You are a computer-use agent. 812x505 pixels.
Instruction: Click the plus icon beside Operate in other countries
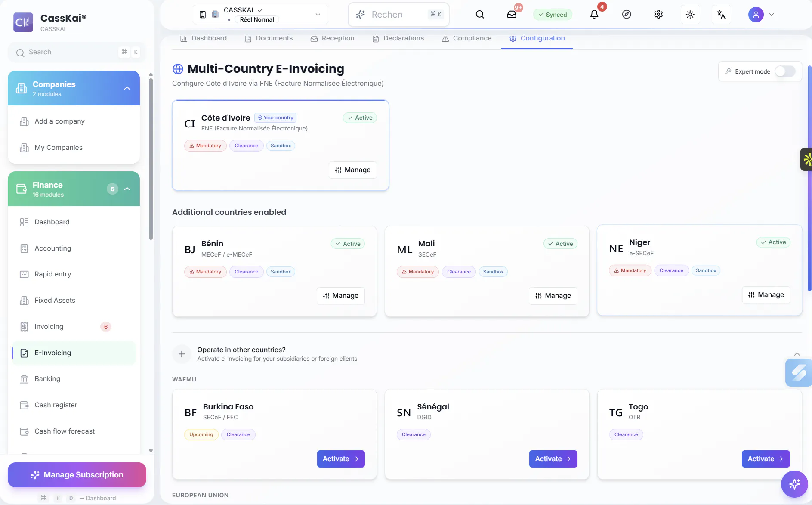pyautogui.click(x=182, y=354)
